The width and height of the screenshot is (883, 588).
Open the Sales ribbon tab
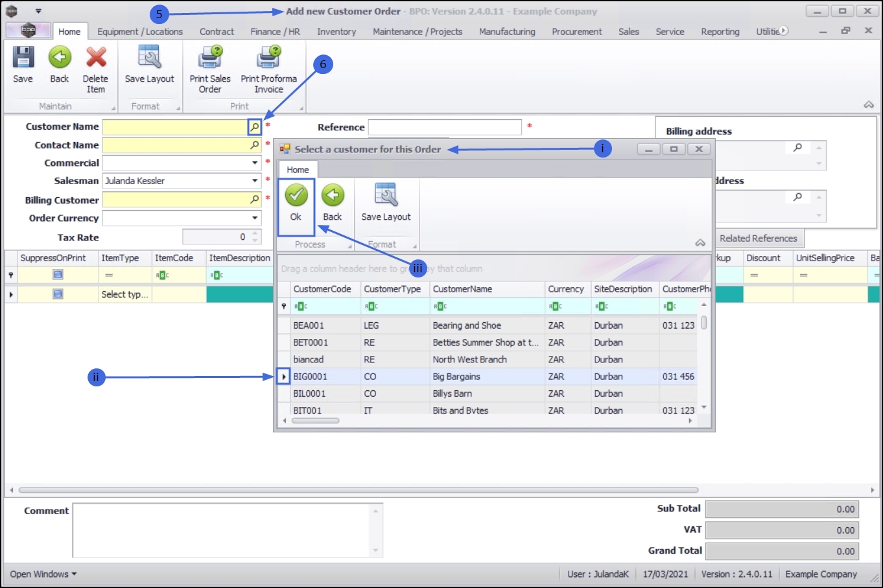(629, 31)
